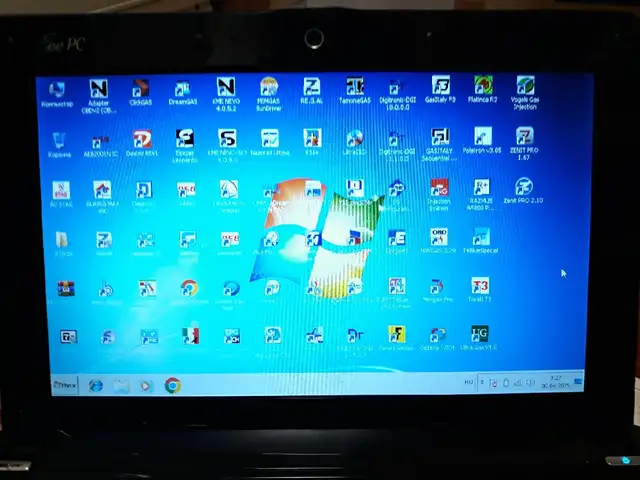Open the Platinca R2 shortcut
Image resolution: width=640 pixels, height=480 pixels.
483,89
